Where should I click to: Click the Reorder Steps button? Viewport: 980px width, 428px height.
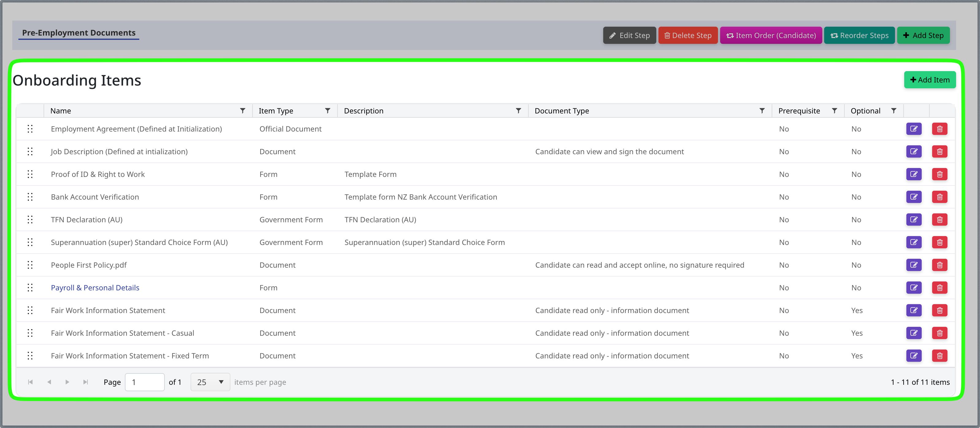859,35
